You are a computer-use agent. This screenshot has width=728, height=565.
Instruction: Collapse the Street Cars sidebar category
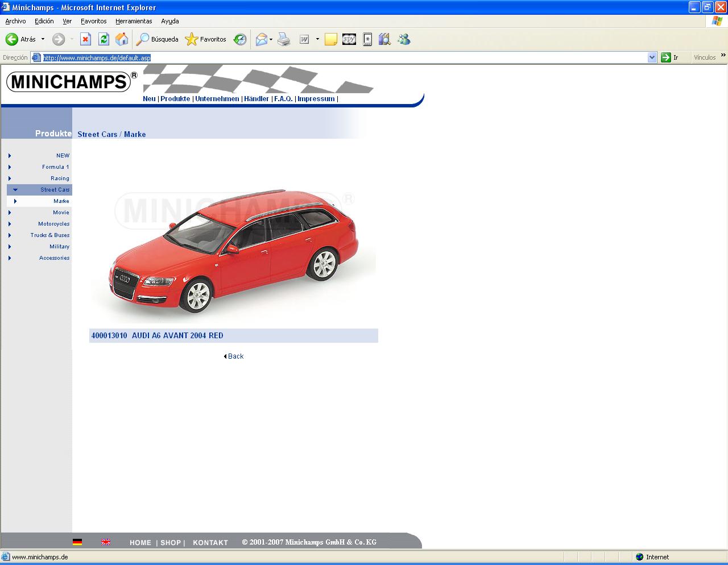coord(39,190)
